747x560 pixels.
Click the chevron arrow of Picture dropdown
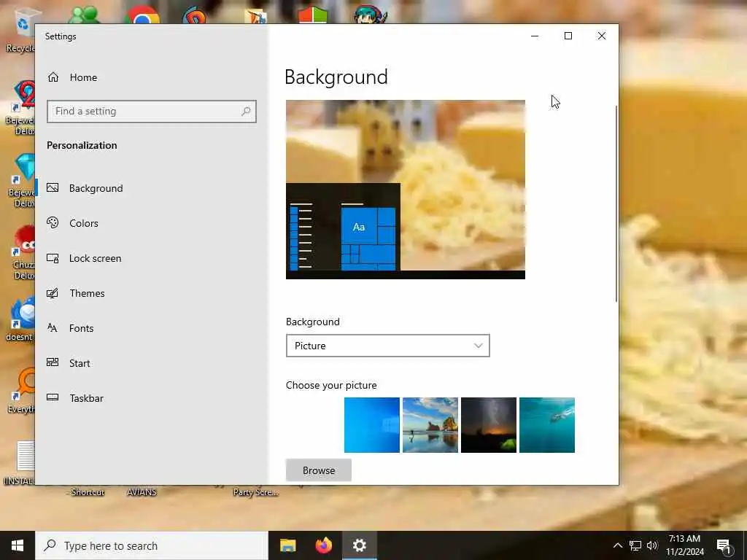[478, 346]
